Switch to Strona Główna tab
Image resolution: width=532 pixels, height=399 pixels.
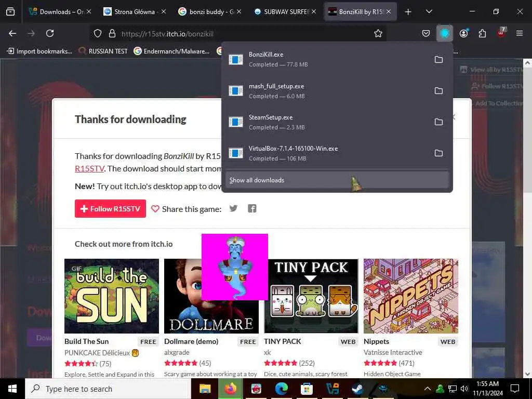(x=135, y=11)
